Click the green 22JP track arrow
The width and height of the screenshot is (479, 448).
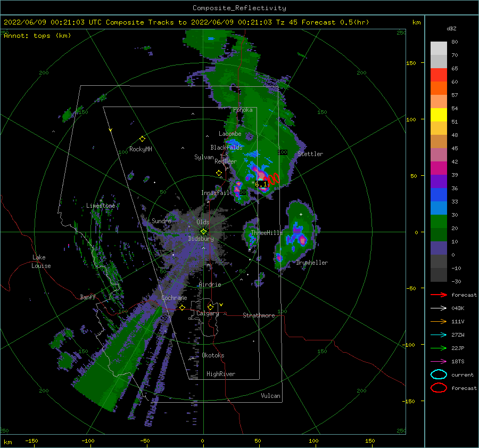point(439,348)
